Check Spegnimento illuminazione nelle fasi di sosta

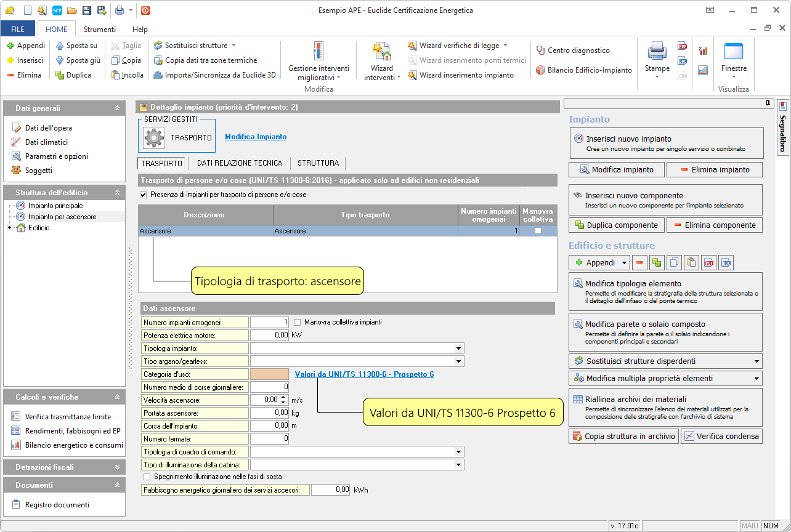pyautogui.click(x=147, y=477)
